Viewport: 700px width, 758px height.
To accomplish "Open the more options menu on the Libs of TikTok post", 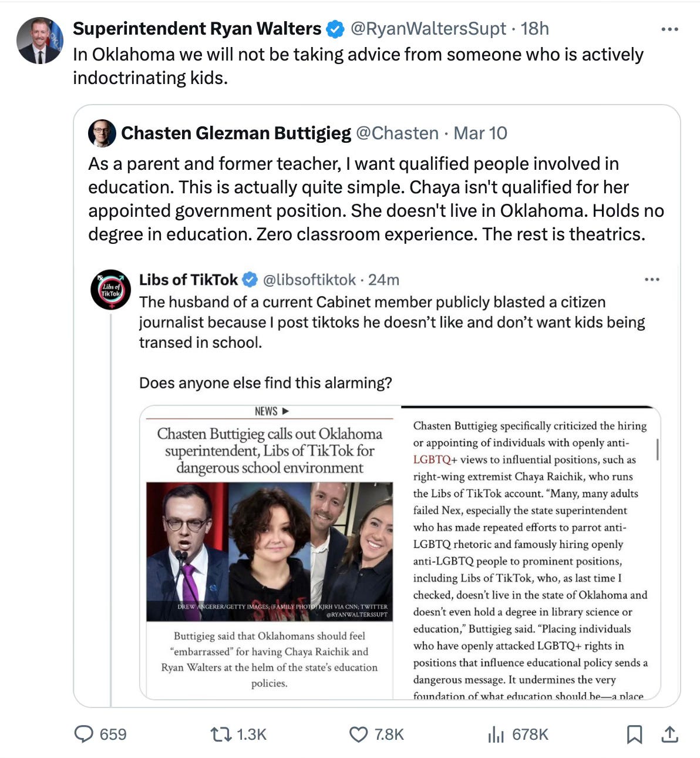I will click(x=652, y=280).
